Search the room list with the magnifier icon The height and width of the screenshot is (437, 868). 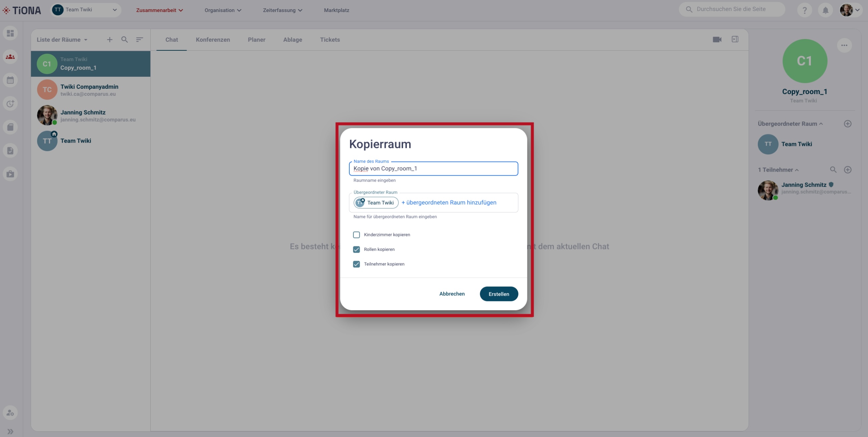[x=125, y=40]
